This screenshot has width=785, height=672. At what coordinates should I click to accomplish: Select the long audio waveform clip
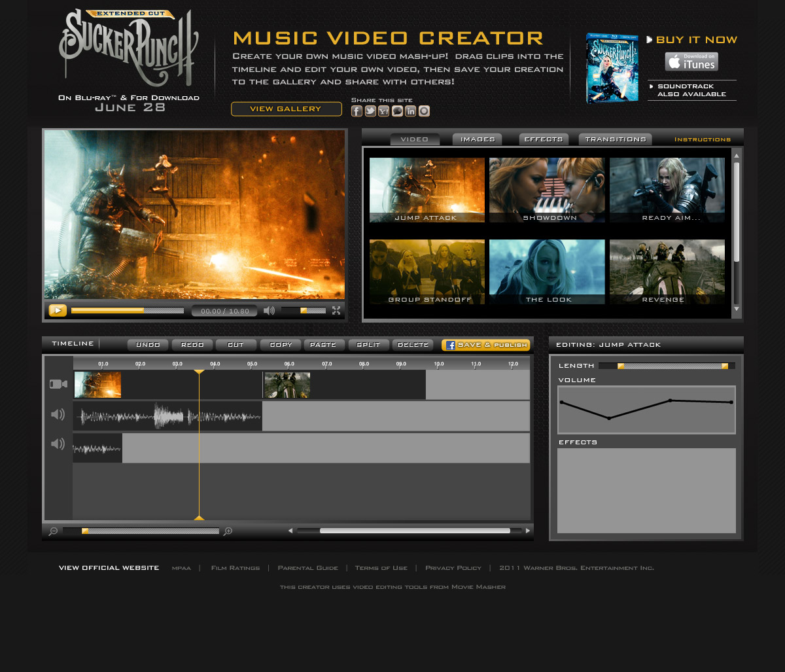(x=167, y=416)
